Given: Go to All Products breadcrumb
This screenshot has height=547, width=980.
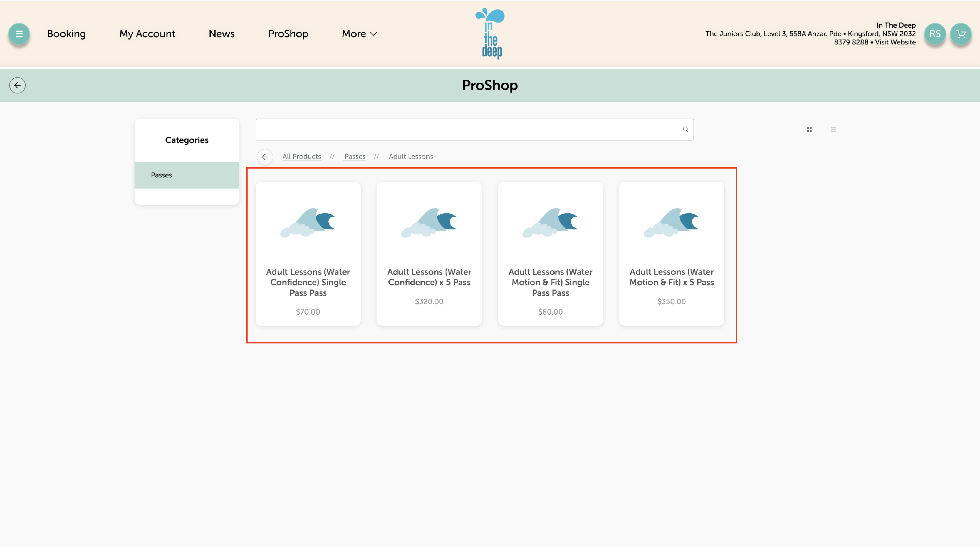Looking at the screenshot, I should [x=301, y=157].
